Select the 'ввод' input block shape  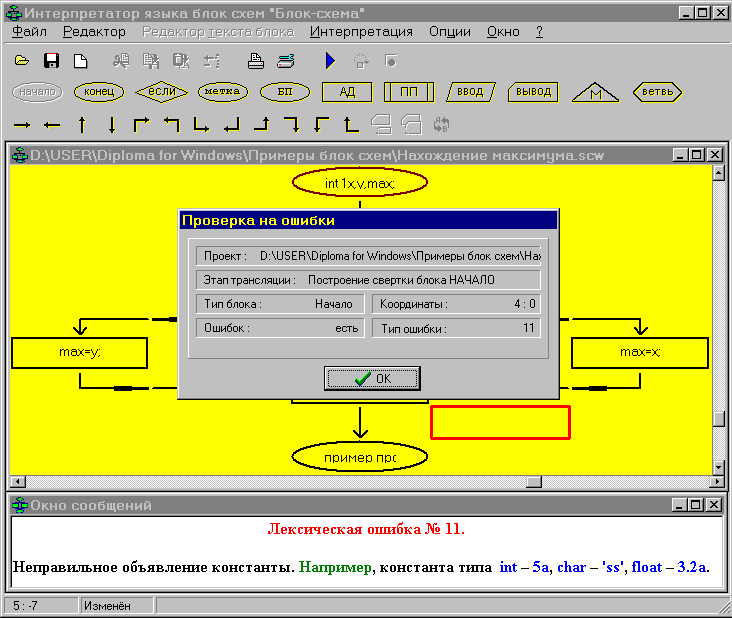click(470, 92)
